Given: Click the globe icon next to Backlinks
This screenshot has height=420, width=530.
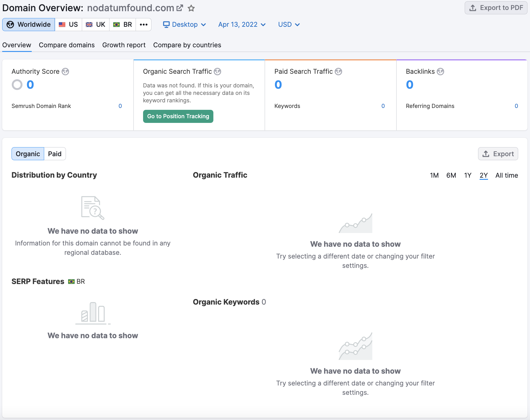Looking at the screenshot, I should pyautogui.click(x=440, y=72).
